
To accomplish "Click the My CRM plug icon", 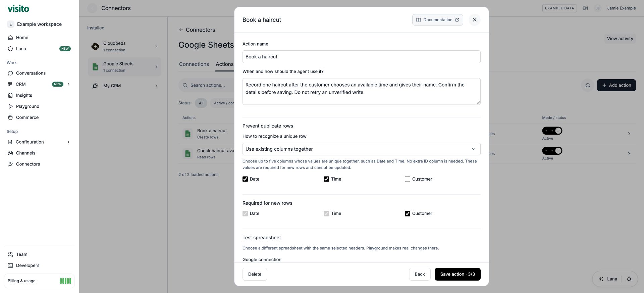I will (x=95, y=86).
